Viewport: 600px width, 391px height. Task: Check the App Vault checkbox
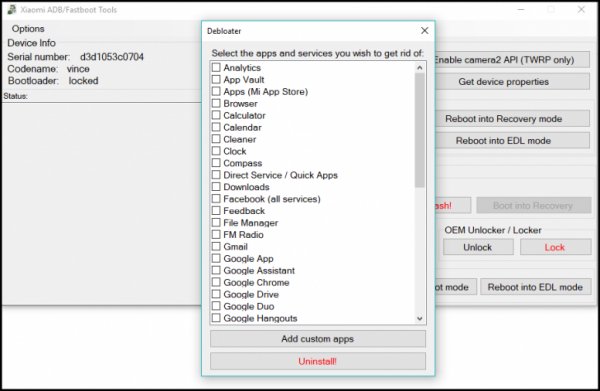216,79
